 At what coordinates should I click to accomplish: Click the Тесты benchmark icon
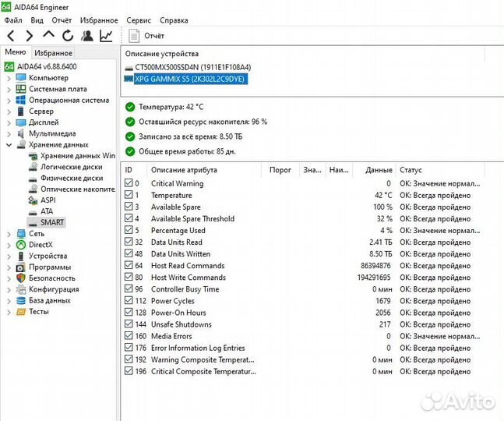(x=21, y=312)
